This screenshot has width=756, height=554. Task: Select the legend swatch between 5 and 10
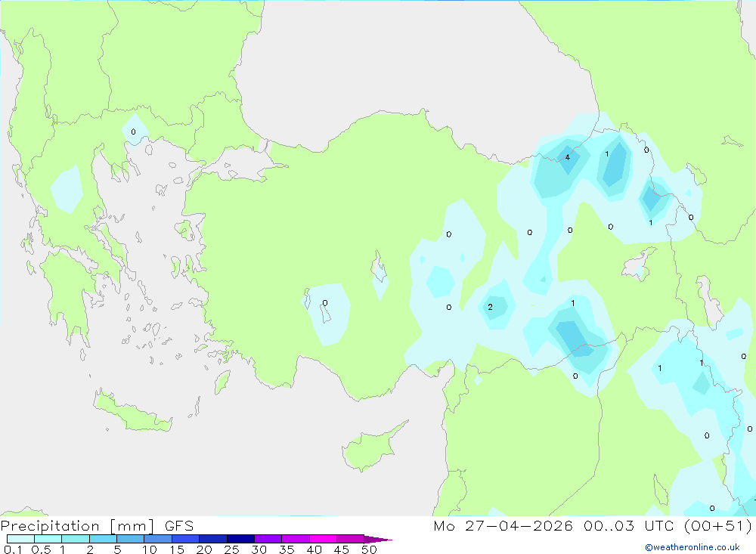click(131, 539)
